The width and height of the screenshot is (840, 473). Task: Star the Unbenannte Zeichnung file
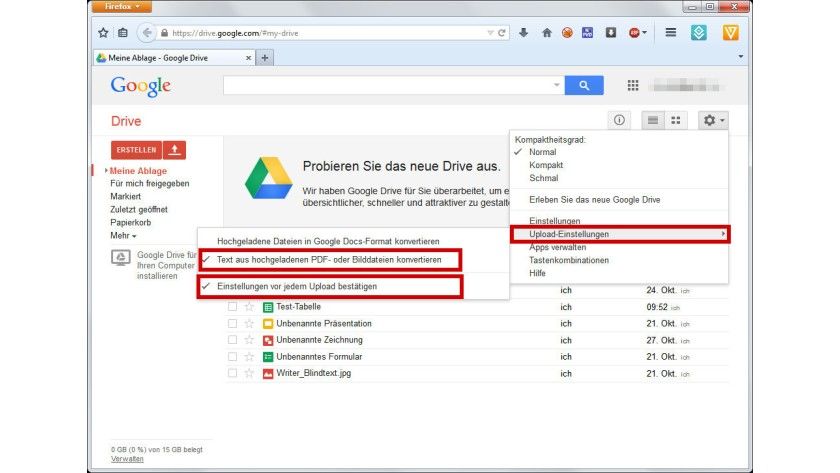click(249, 340)
